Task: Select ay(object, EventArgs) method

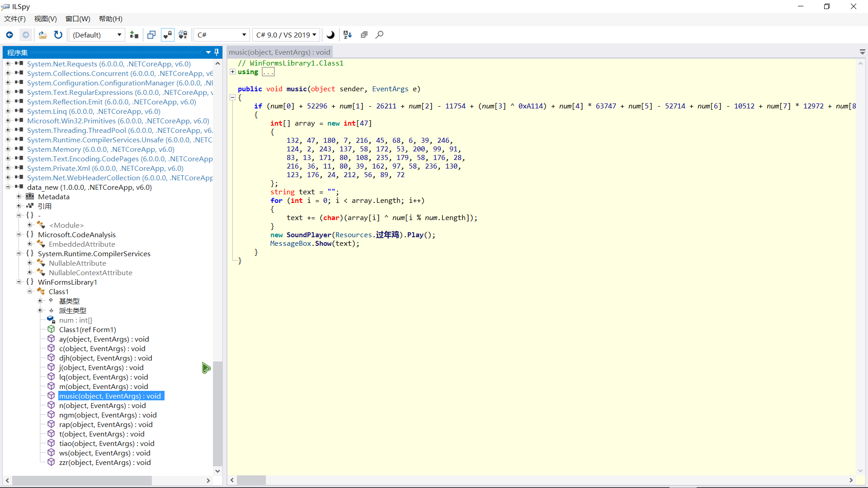Action: (104, 339)
